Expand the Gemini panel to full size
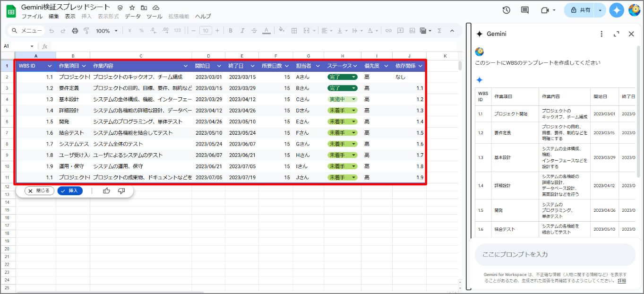Image resolution: width=644 pixels, height=294 pixels. 616,34
